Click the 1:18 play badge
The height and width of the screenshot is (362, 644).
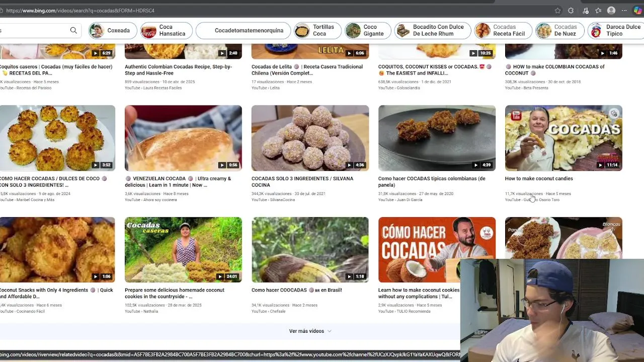click(355, 277)
